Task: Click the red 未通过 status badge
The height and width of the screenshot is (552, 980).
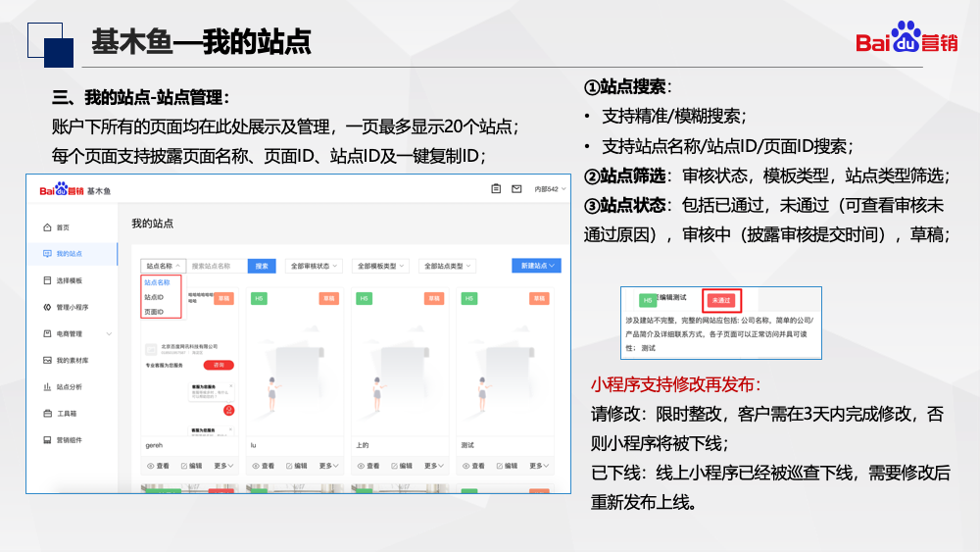Action: [721, 301]
